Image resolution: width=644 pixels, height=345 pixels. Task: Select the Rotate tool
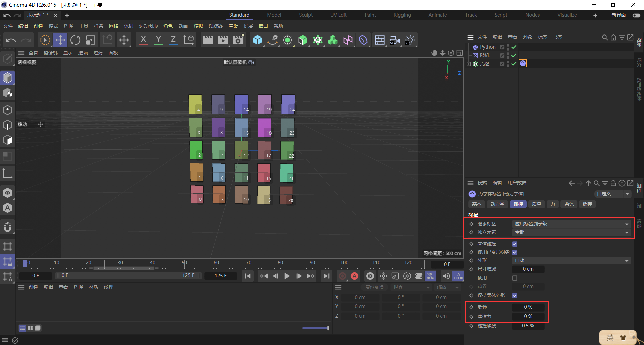click(x=75, y=40)
